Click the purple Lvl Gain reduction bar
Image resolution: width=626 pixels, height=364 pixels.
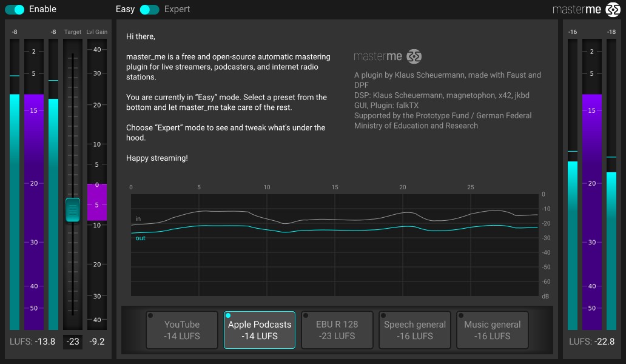(x=97, y=202)
